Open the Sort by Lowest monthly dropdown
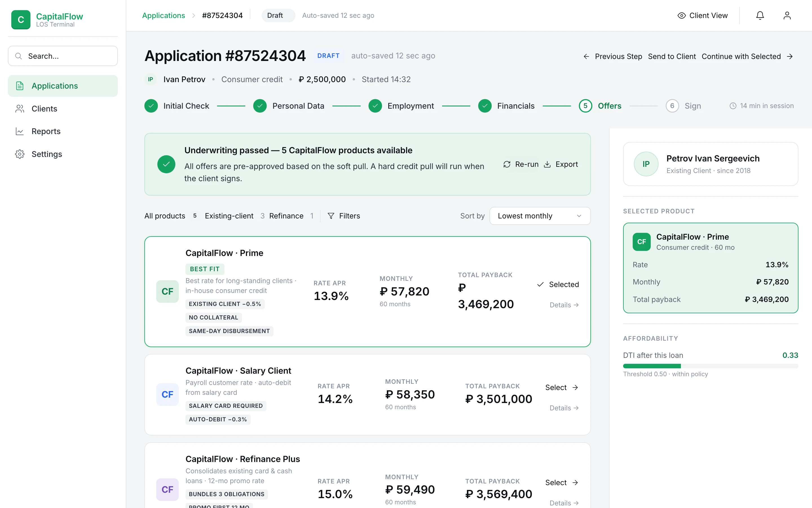Viewport: 812px width, 508px height. (x=540, y=216)
